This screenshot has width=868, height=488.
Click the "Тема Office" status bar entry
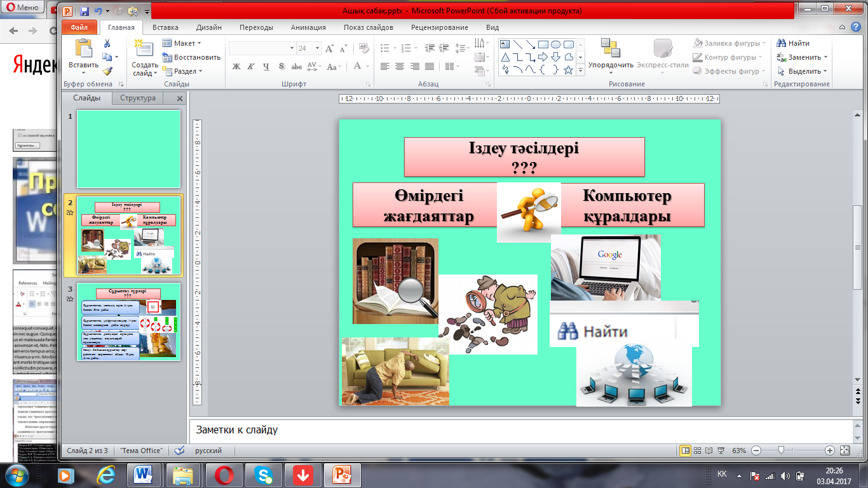coord(141,450)
